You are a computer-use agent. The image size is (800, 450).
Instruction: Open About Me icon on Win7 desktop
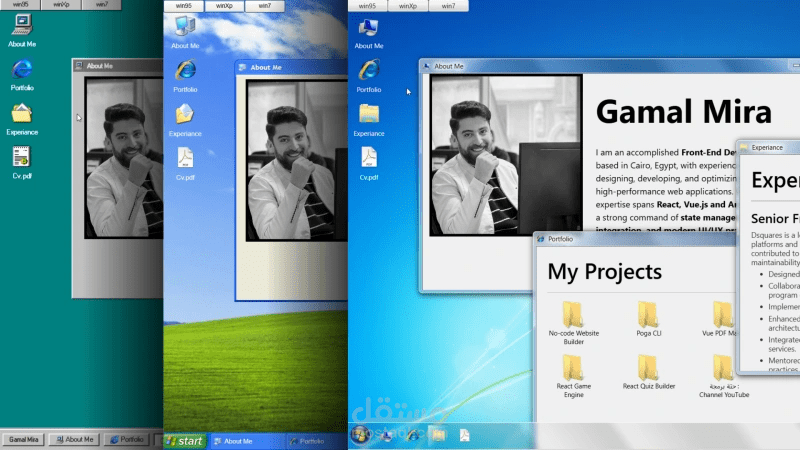click(369, 33)
